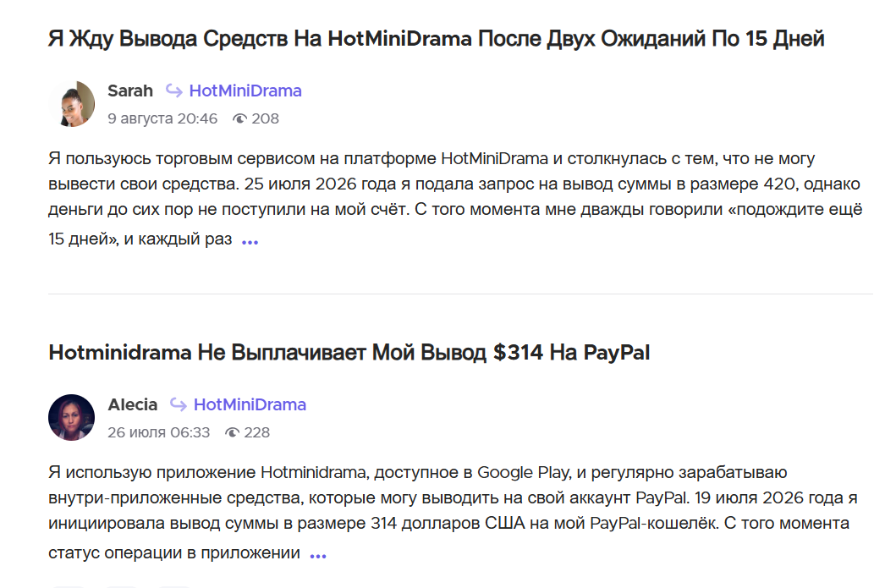Expand Sarah's complaint with the ellipsis
Viewport: 874px width, 588px height.
[x=250, y=242]
